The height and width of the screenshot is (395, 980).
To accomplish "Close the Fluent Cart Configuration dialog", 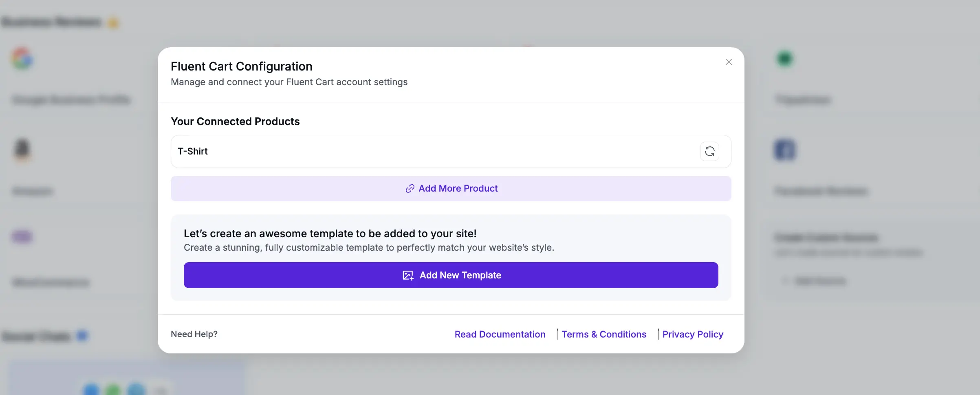I will pos(729,62).
